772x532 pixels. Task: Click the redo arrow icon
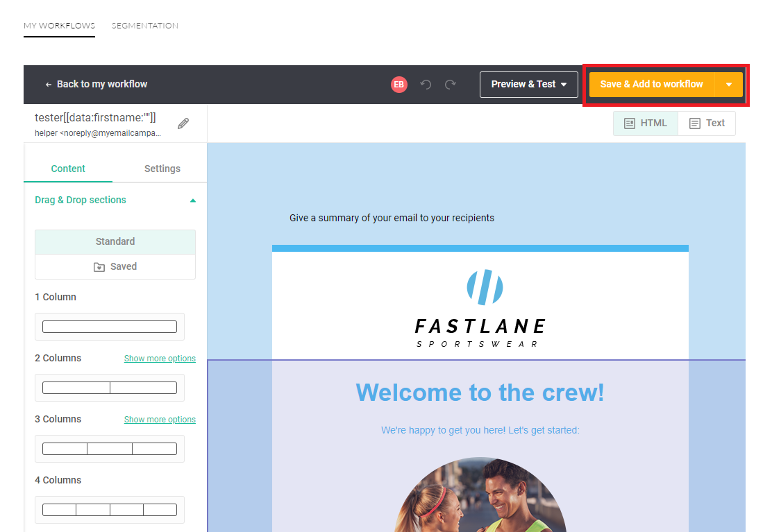point(450,85)
